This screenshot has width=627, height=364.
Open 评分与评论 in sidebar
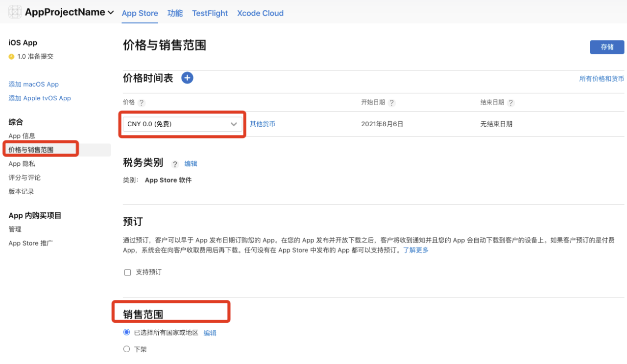point(24,177)
